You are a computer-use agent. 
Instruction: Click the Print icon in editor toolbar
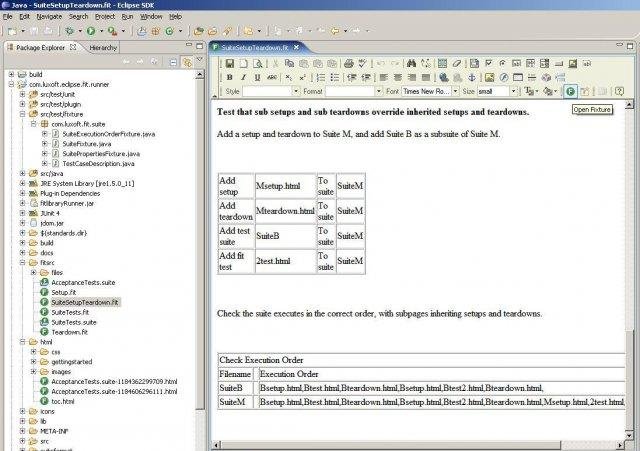pos(349,64)
